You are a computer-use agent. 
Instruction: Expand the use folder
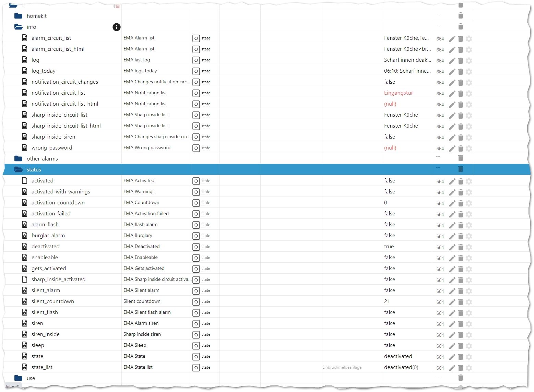click(18, 378)
